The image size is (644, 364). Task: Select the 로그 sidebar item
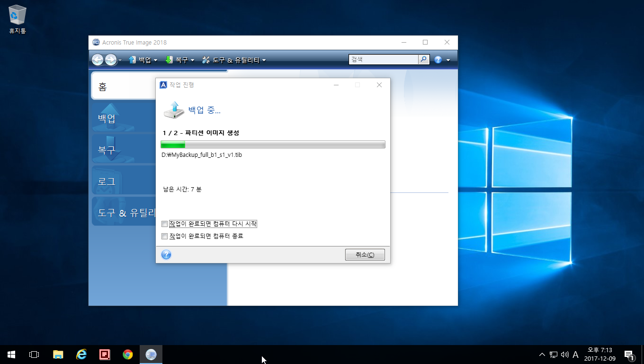124,181
